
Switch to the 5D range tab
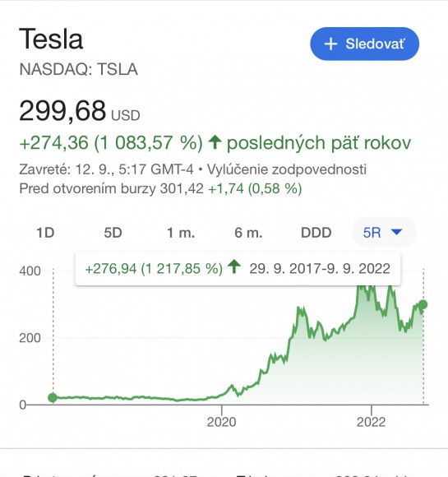113,233
